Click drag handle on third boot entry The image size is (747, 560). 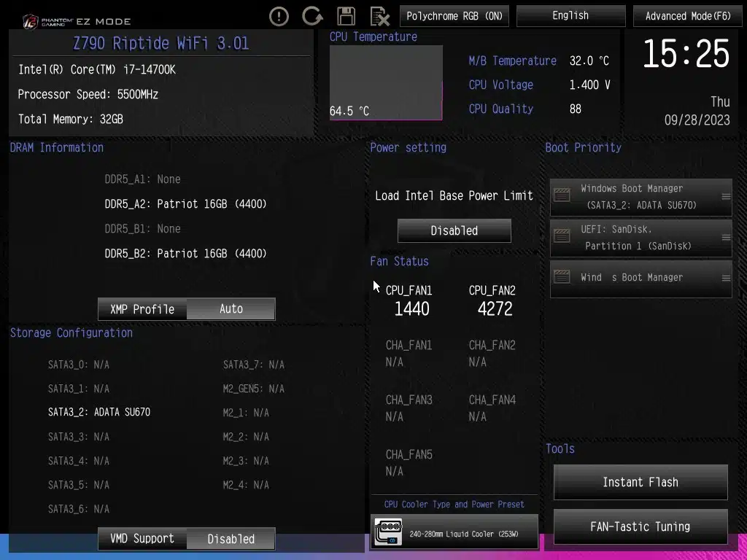(x=726, y=278)
